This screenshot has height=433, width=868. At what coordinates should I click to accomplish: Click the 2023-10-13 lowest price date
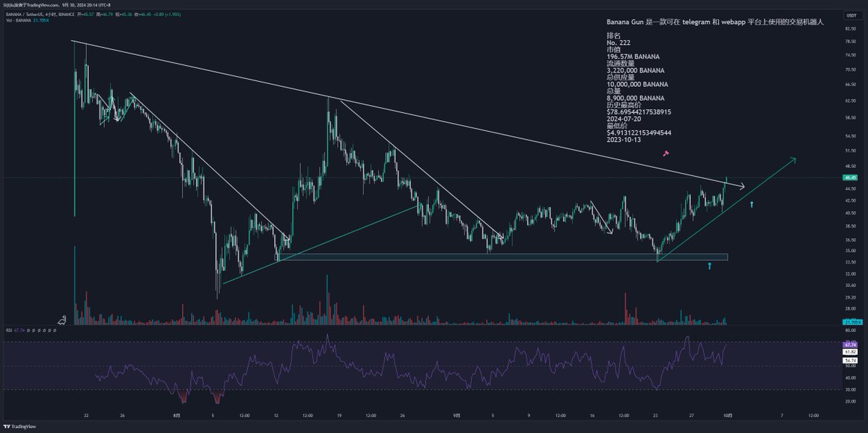tap(623, 140)
